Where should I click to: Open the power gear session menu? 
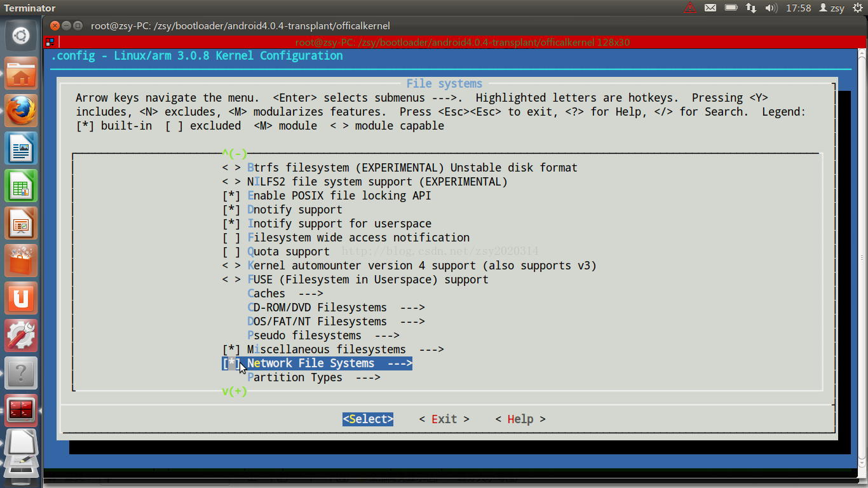coord(858,8)
